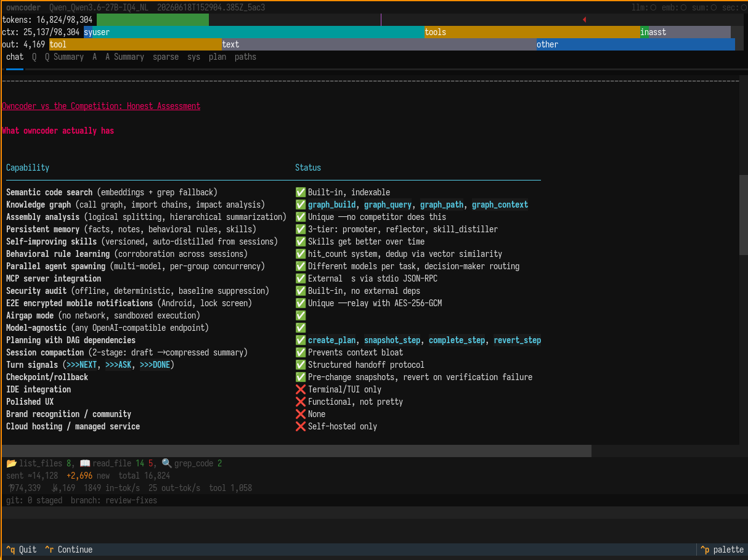Image resolution: width=748 pixels, height=560 pixels.
Task: Click the vertical scrollbar thumb
Action: coord(744,215)
